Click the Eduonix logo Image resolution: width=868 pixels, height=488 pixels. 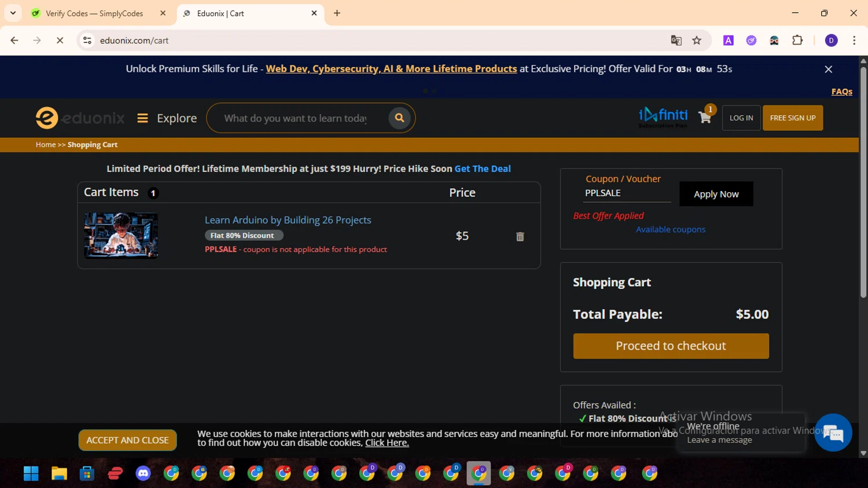(x=80, y=118)
